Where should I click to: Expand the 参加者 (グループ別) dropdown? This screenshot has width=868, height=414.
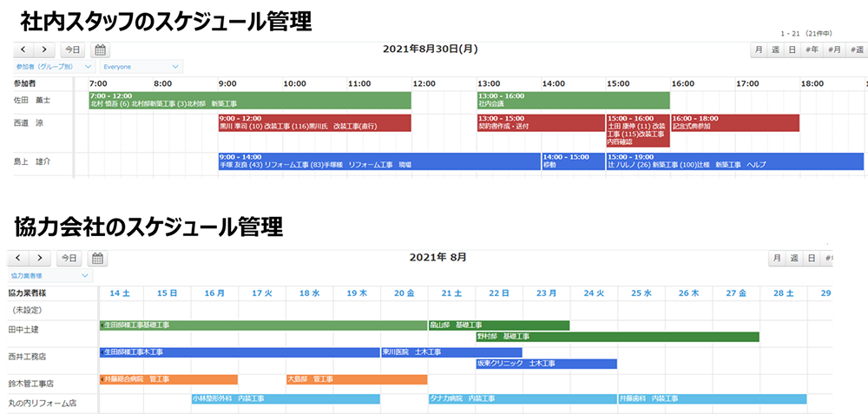tap(50, 66)
